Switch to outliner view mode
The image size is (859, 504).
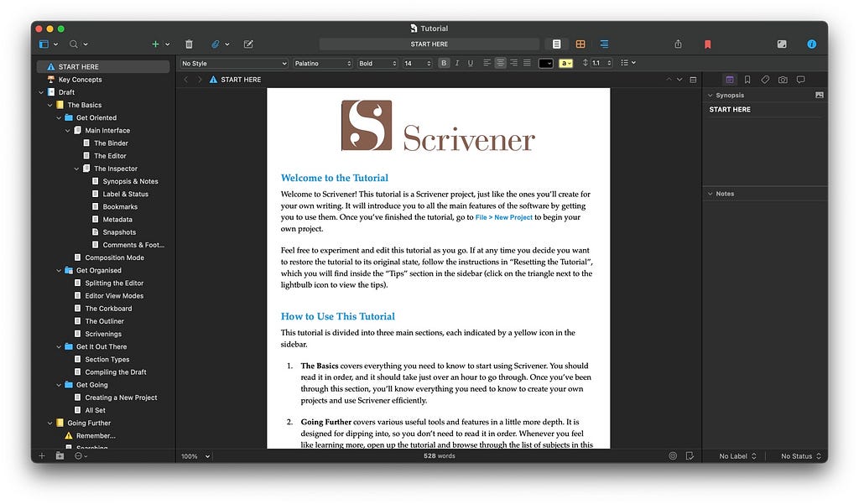604,44
